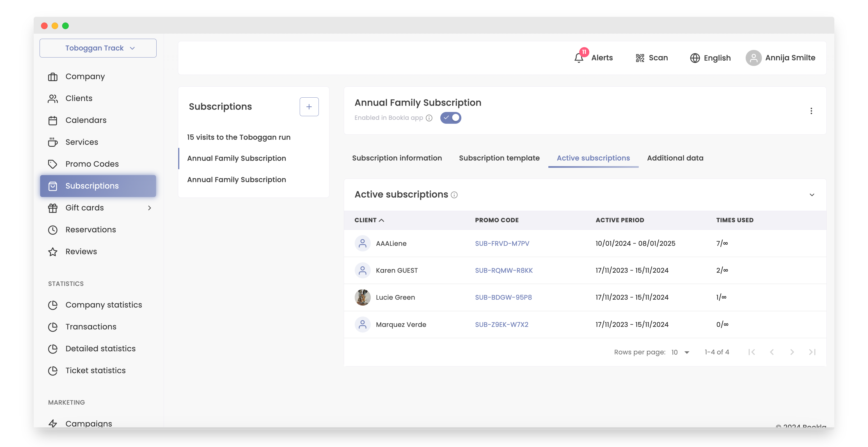Open promo code SUB-FRVD-M7PV link
Image resolution: width=868 pixels, height=447 pixels.
[502, 243]
